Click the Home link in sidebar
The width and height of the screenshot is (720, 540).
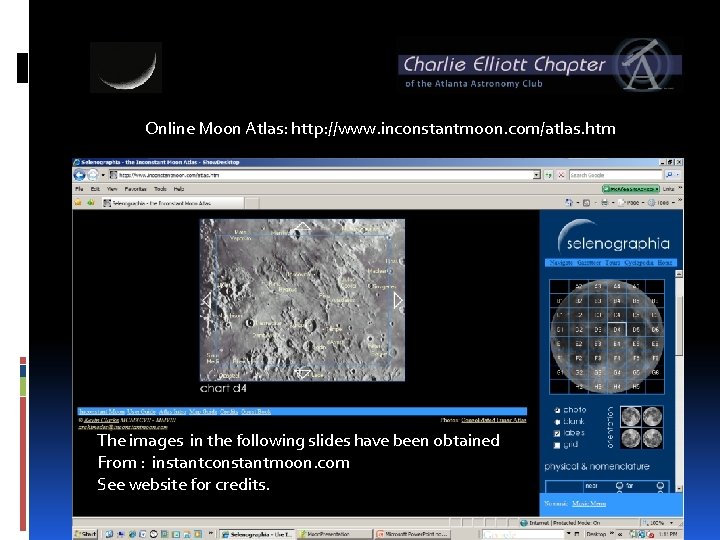(x=664, y=263)
